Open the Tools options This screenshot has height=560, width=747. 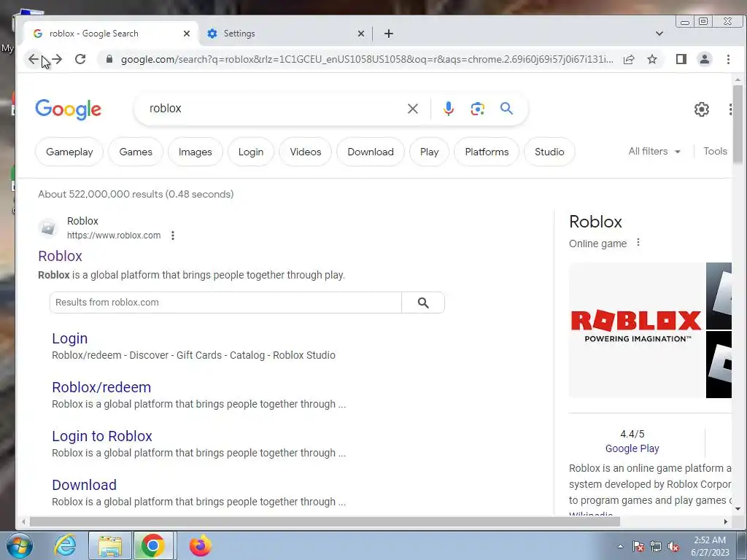(x=715, y=152)
